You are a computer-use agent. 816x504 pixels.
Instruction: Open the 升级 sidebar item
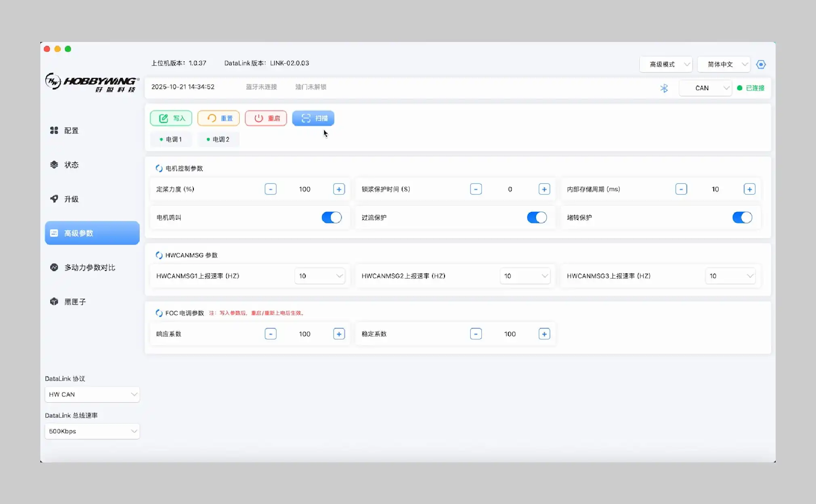click(x=71, y=199)
